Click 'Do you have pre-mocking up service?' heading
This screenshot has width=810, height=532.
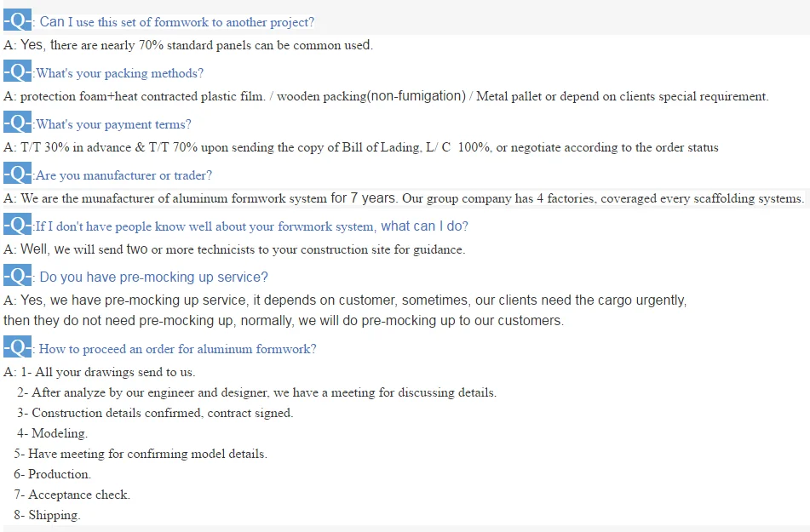154,277
